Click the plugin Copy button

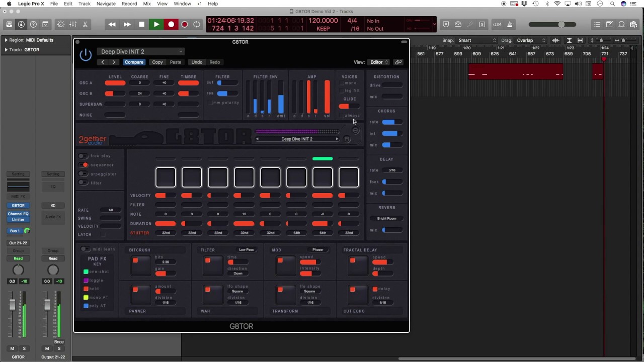(x=157, y=62)
